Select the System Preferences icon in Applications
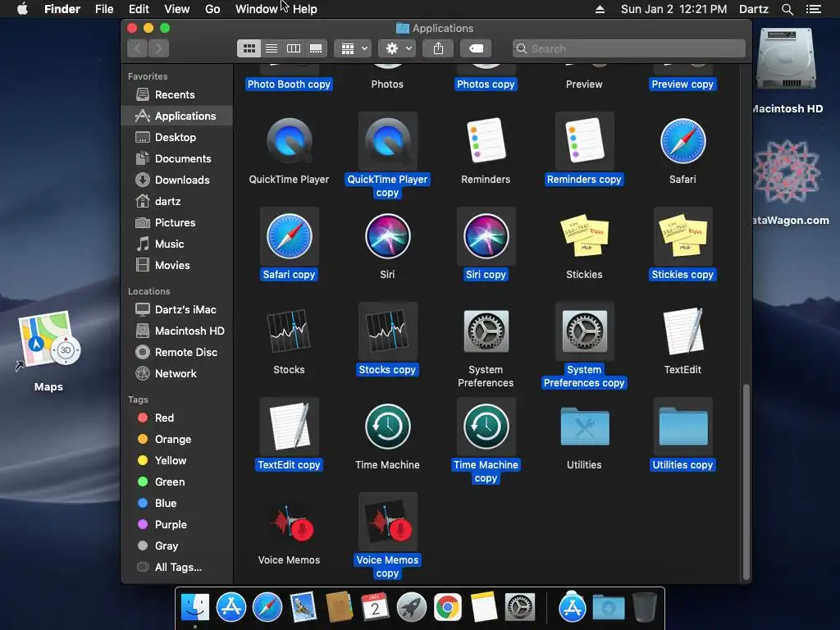This screenshot has height=630, width=840. (486, 331)
